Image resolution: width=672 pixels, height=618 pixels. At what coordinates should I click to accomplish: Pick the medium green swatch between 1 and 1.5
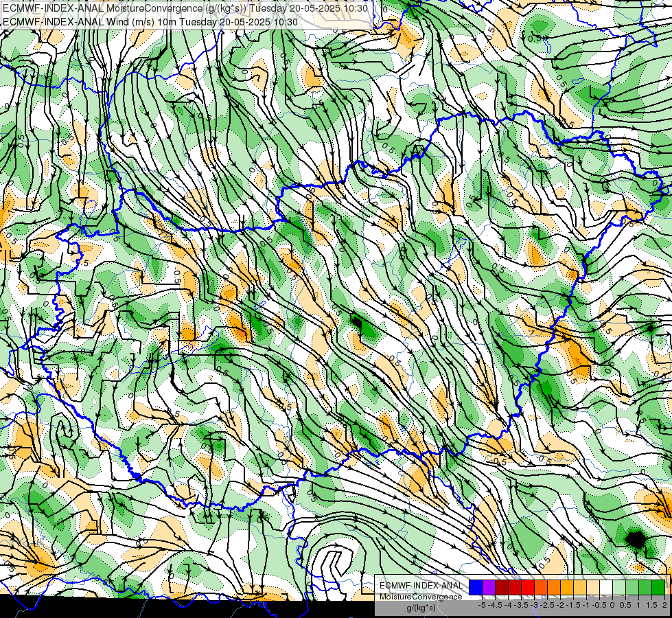(x=645, y=588)
